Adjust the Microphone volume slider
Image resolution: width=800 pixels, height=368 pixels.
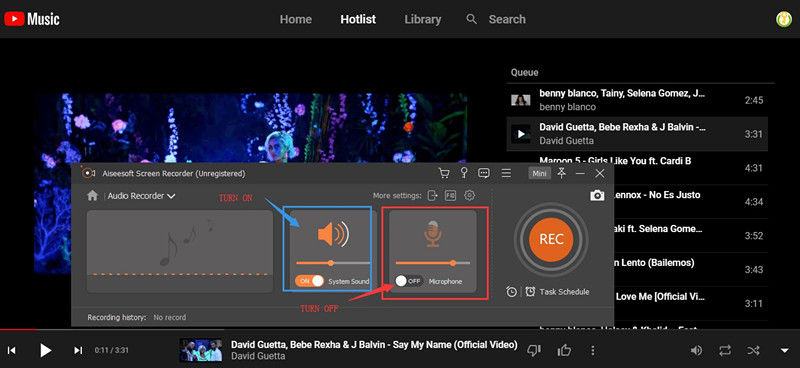coord(433,263)
